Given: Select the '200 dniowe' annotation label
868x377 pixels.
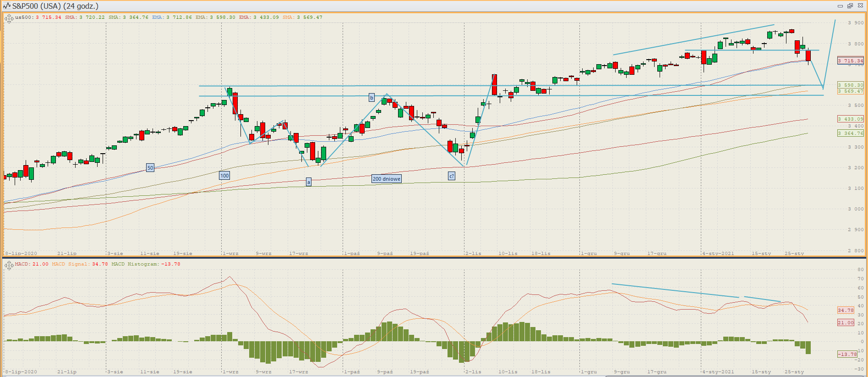Looking at the screenshot, I should point(386,179).
